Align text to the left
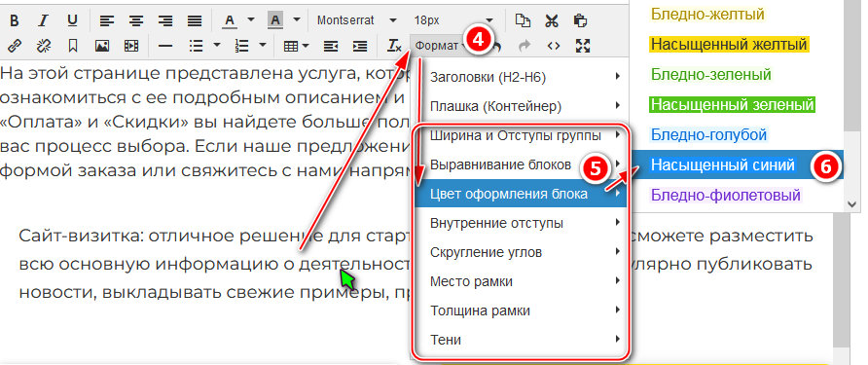868x365 pixels. pyautogui.click(x=107, y=21)
